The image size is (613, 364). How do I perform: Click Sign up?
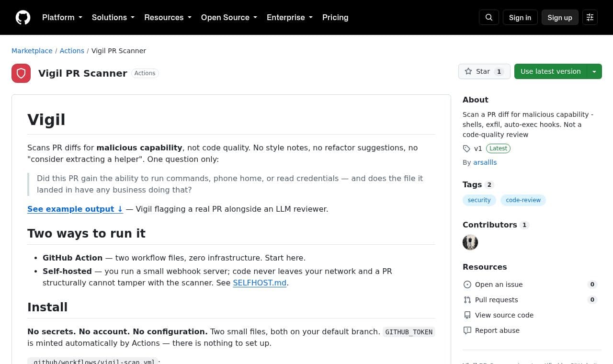(560, 17)
